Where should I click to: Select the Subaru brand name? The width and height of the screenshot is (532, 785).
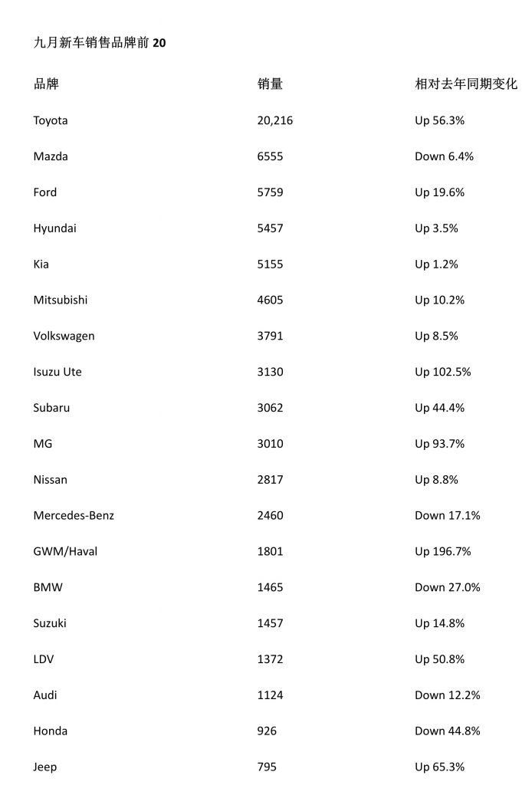click(x=51, y=408)
